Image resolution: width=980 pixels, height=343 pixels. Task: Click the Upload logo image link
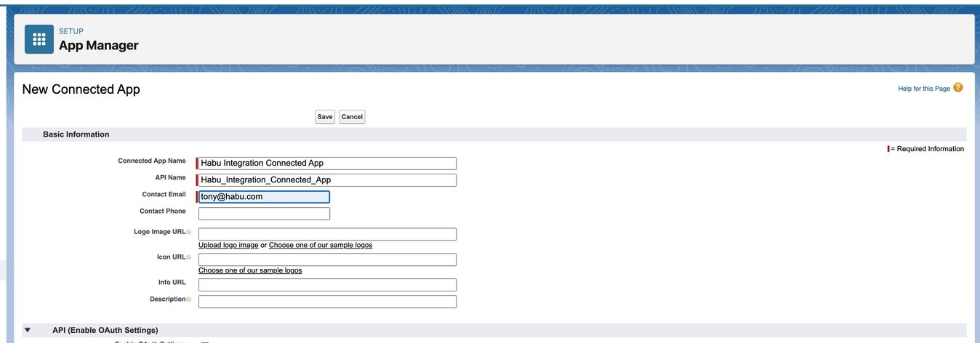(x=228, y=246)
